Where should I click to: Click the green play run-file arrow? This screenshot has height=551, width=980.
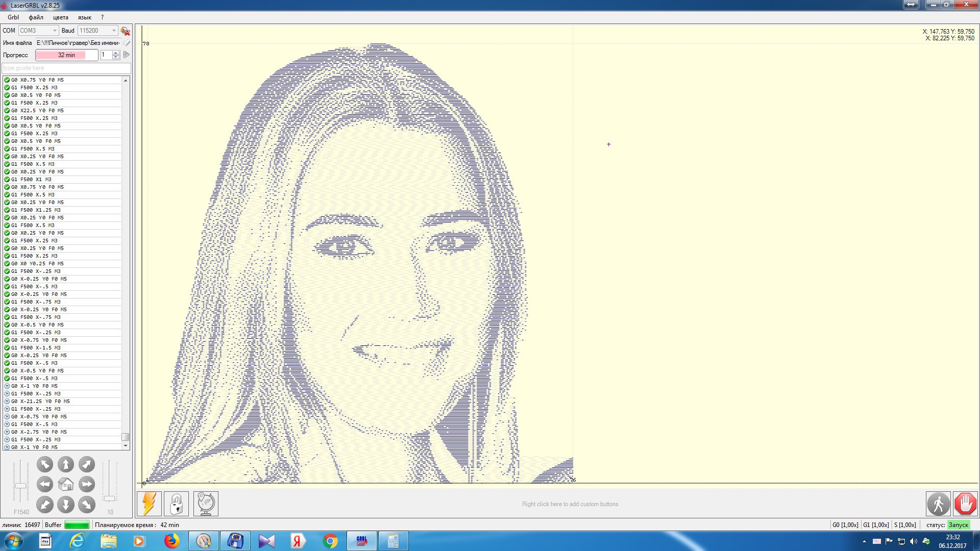point(127,55)
